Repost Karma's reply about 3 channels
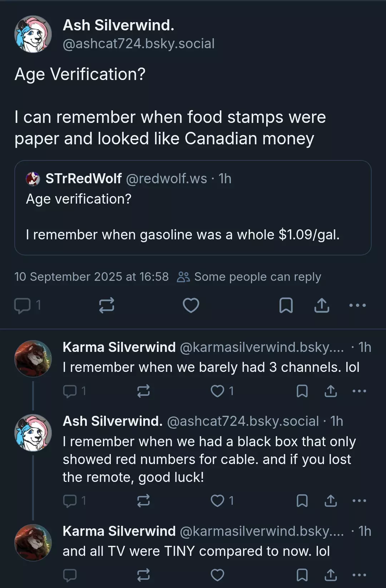386x588 pixels. [x=143, y=391]
